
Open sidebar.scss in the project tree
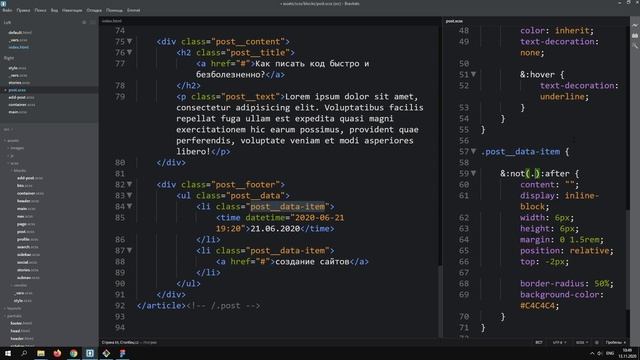pyautogui.click(x=28, y=255)
